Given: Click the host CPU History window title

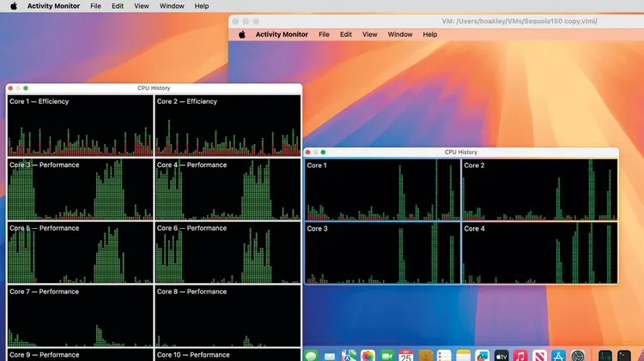Looking at the screenshot, I should coord(154,88).
